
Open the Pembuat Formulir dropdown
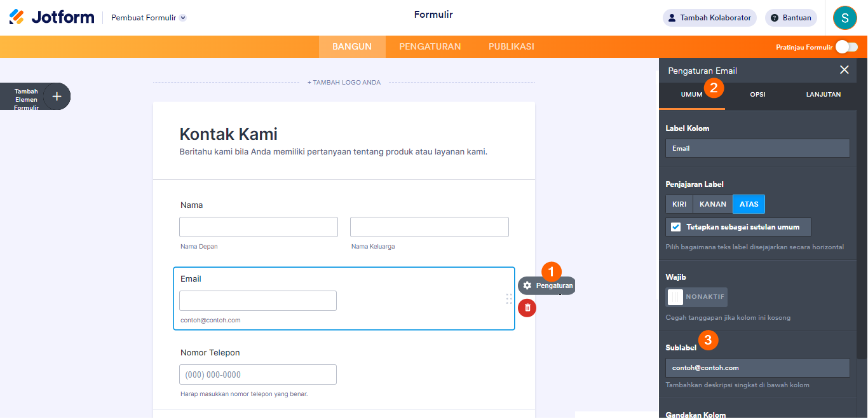click(147, 17)
